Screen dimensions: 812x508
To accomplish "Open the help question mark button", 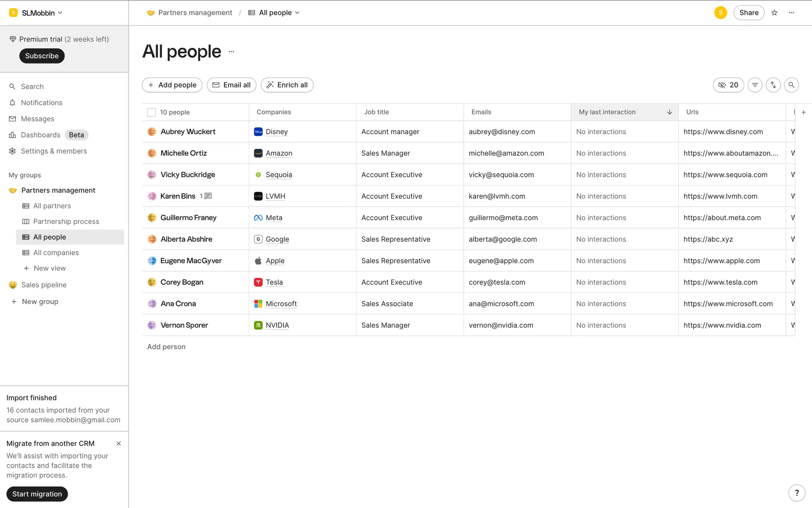I will point(797,493).
